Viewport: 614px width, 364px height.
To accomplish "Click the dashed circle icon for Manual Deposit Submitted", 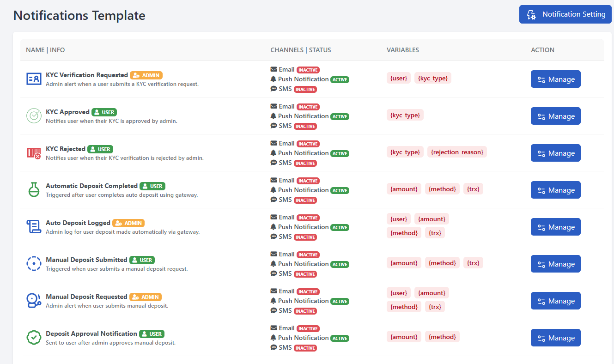I will coord(33,263).
